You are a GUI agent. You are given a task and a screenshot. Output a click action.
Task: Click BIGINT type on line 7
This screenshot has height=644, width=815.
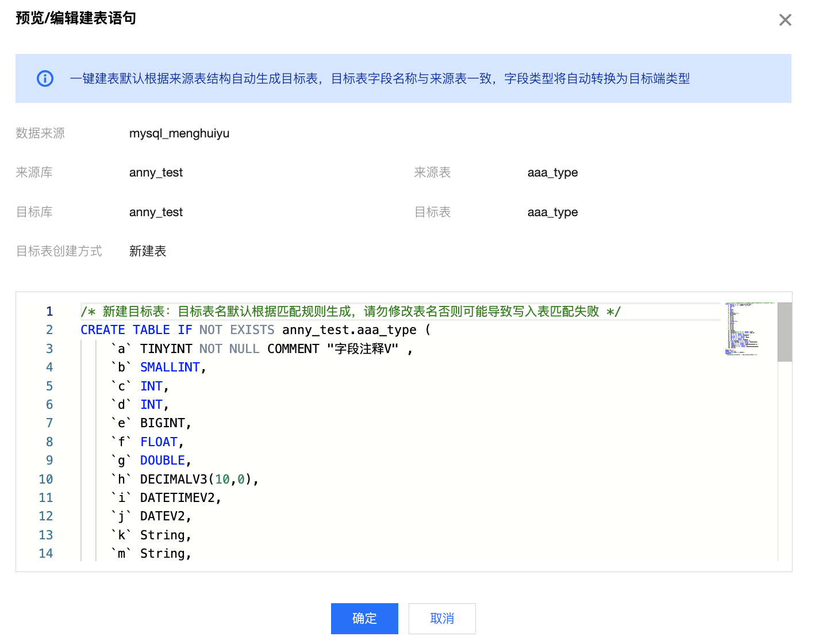click(163, 423)
